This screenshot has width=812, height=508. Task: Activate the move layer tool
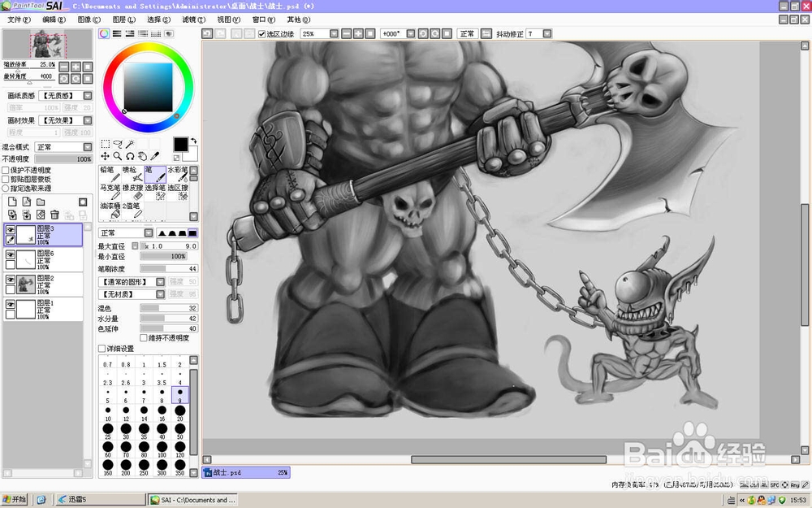point(105,156)
